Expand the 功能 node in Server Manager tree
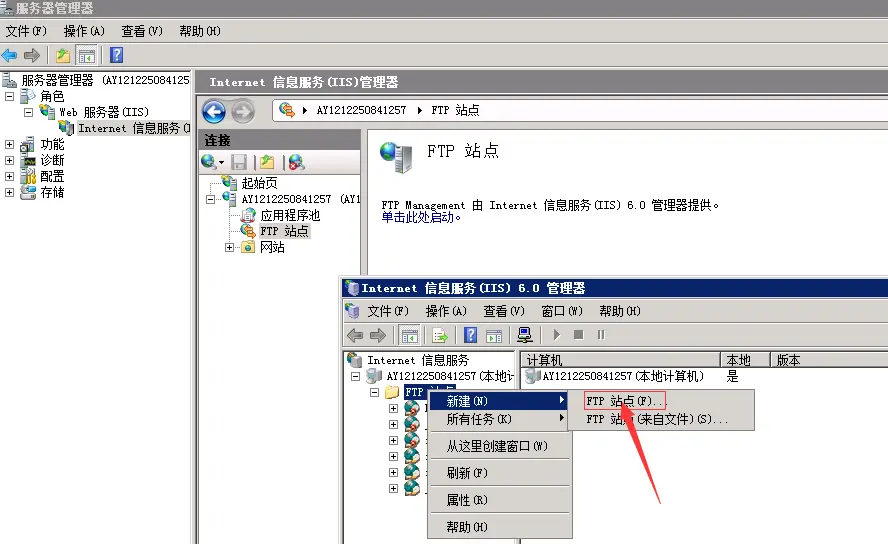This screenshot has width=888, height=544. 10,144
